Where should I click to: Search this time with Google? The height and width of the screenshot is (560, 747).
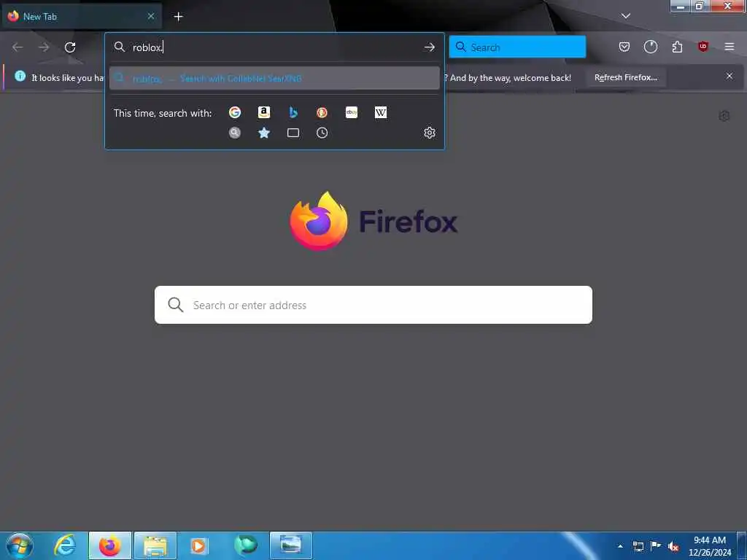235,112
